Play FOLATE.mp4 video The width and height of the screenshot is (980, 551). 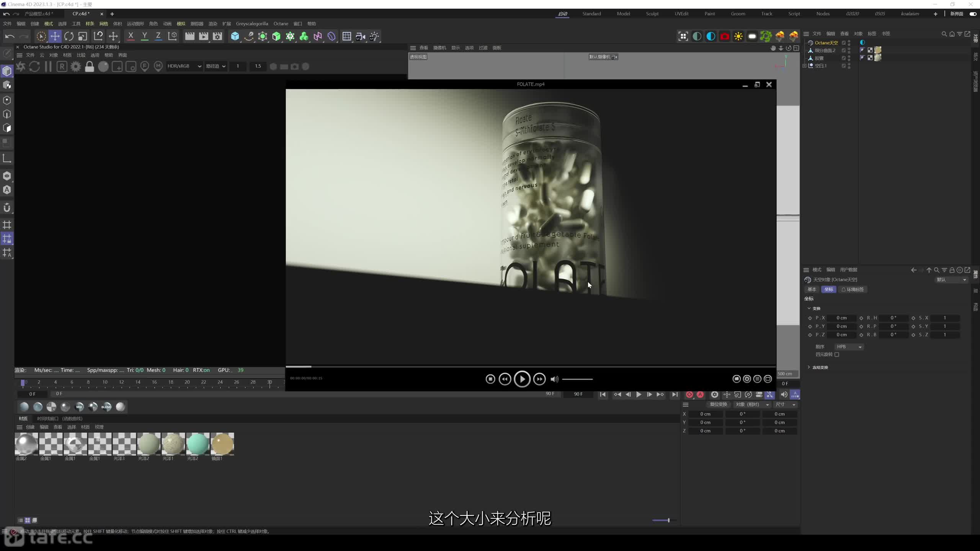point(522,379)
